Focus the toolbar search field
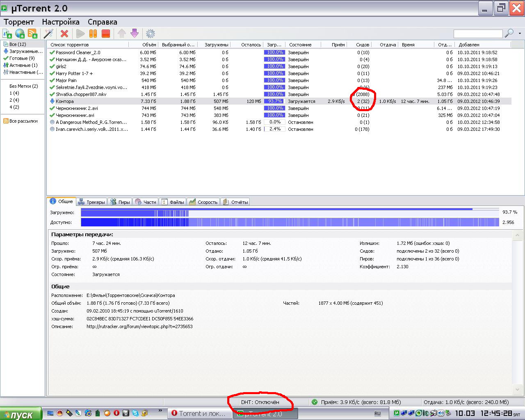525x420 pixels. click(x=478, y=34)
